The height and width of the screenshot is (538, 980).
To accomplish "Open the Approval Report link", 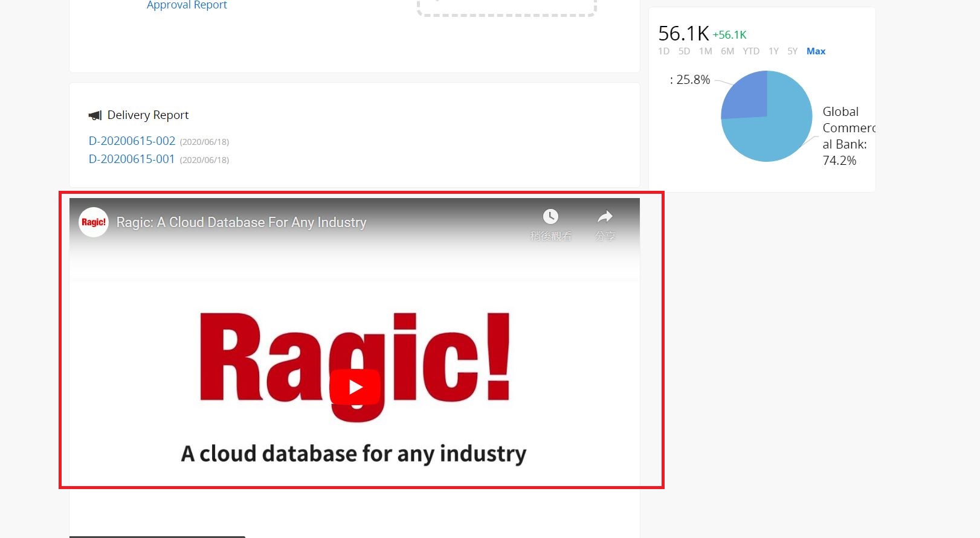I will coord(187,5).
